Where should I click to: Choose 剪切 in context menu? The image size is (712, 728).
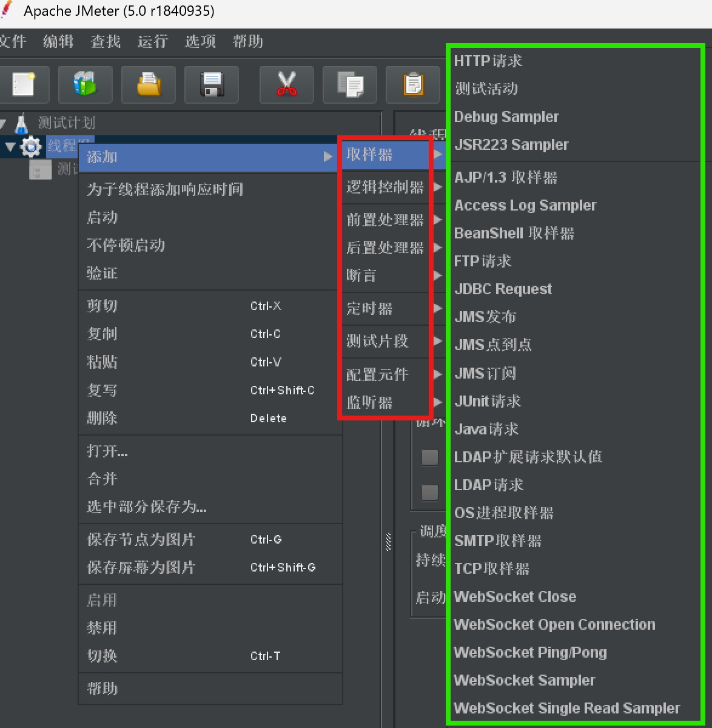point(210,306)
